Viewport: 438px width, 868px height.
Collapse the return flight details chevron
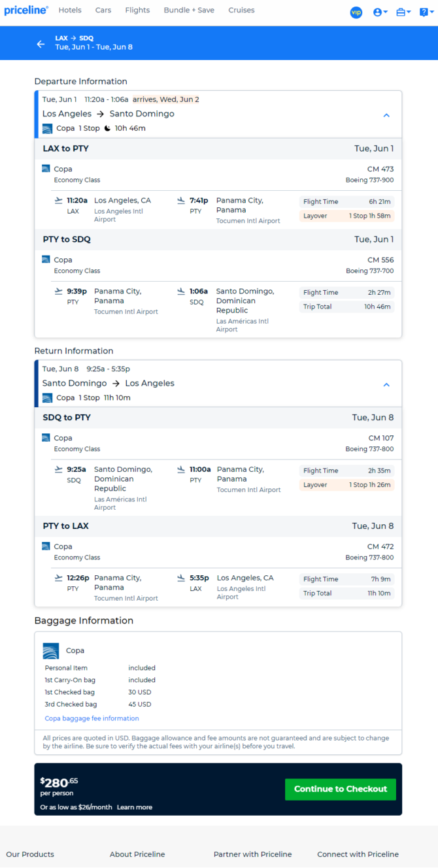click(x=386, y=384)
